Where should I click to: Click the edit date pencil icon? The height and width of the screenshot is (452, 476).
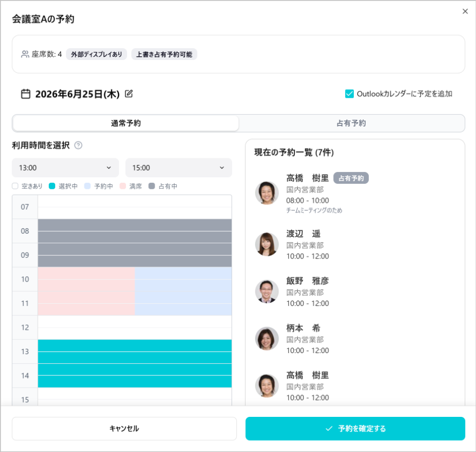(x=129, y=94)
